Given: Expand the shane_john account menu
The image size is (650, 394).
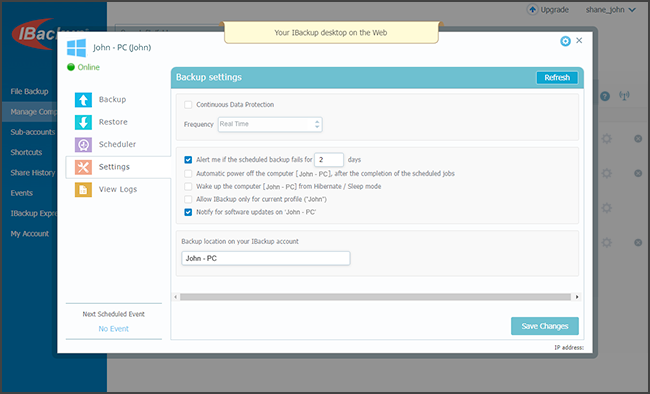Looking at the screenshot, I should click(610, 10).
